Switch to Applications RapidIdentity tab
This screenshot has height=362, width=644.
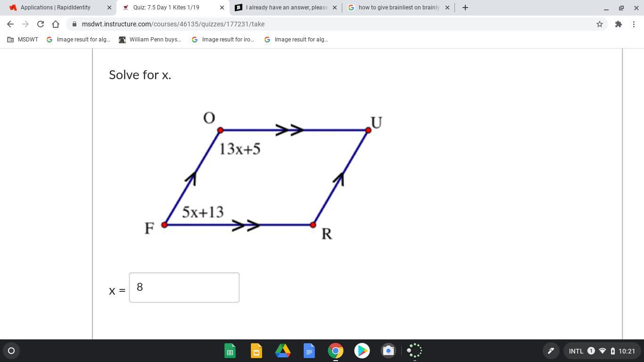(x=56, y=8)
